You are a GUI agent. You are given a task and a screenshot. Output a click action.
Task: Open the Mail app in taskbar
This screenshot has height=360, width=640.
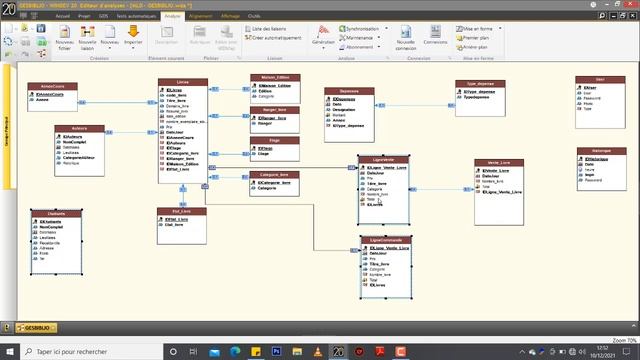[214, 351]
